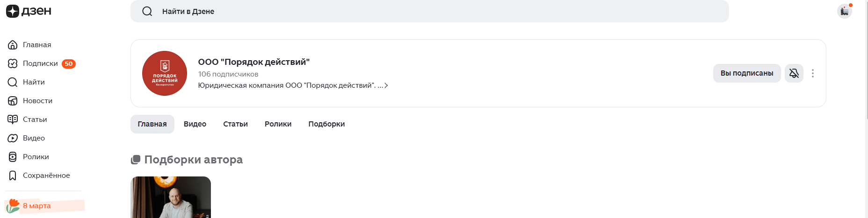This screenshot has height=218, width=868.
Task: Click the Найти в Дзене search field
Action: tap(429, 11)
